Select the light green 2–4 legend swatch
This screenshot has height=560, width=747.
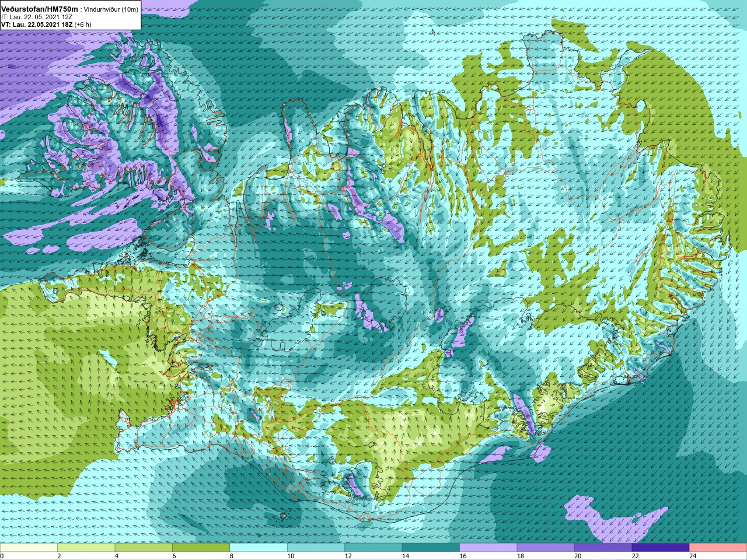[86, 548]
